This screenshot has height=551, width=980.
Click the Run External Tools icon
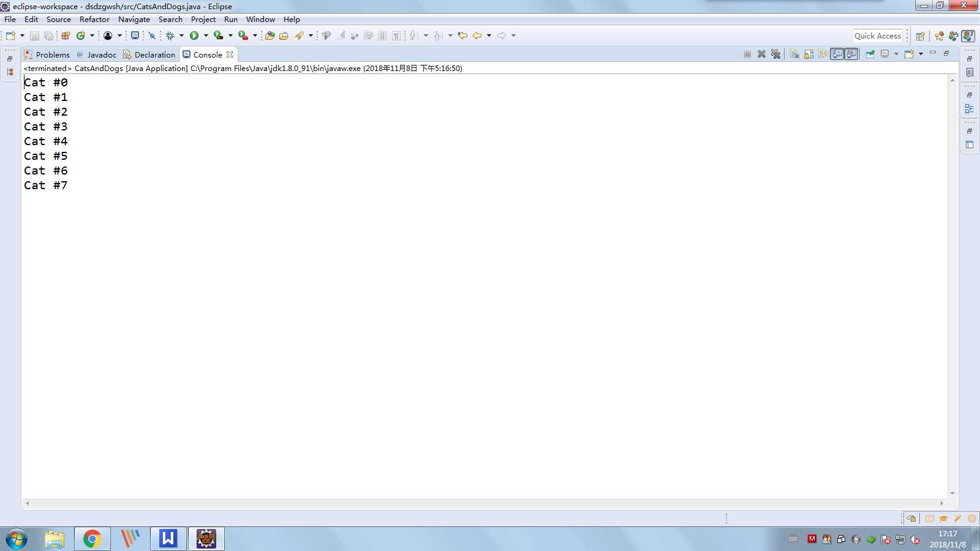[243, 36]
